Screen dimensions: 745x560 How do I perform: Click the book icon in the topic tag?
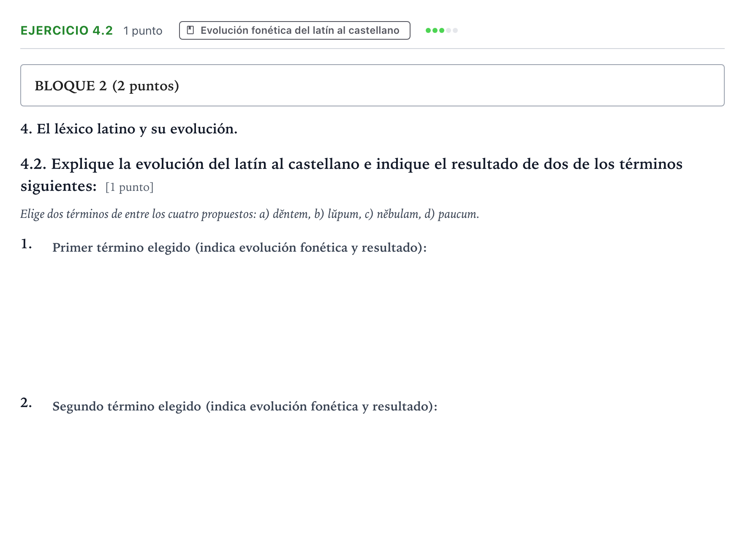[x=190, y=30]
